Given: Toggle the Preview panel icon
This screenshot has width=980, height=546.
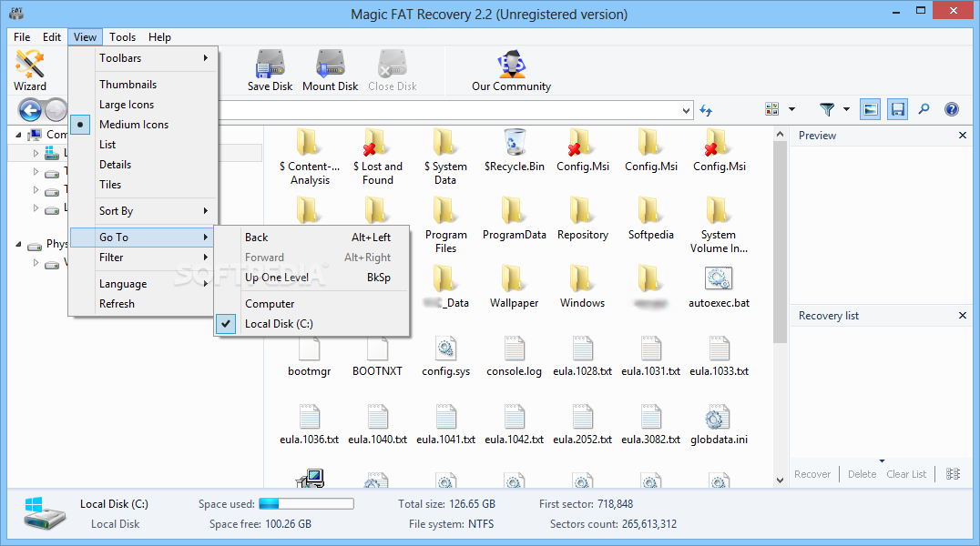Looking at the screenshot, I should tap(870, 109).
